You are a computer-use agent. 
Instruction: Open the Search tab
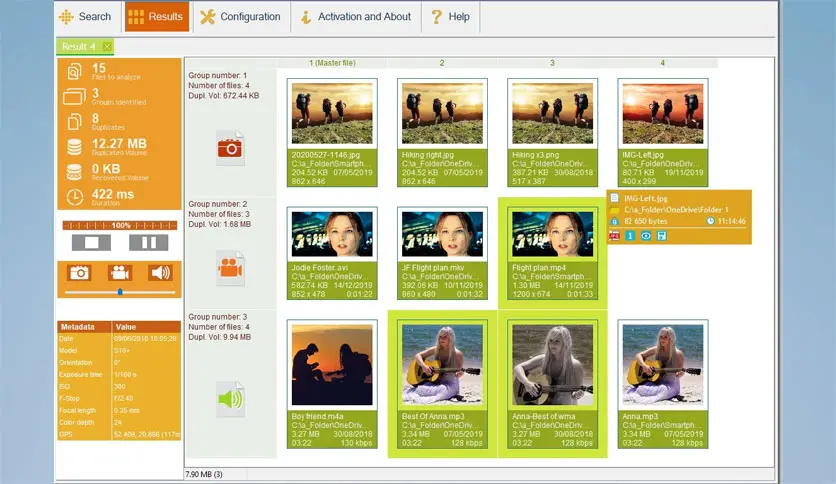click(x=85, y=17)
